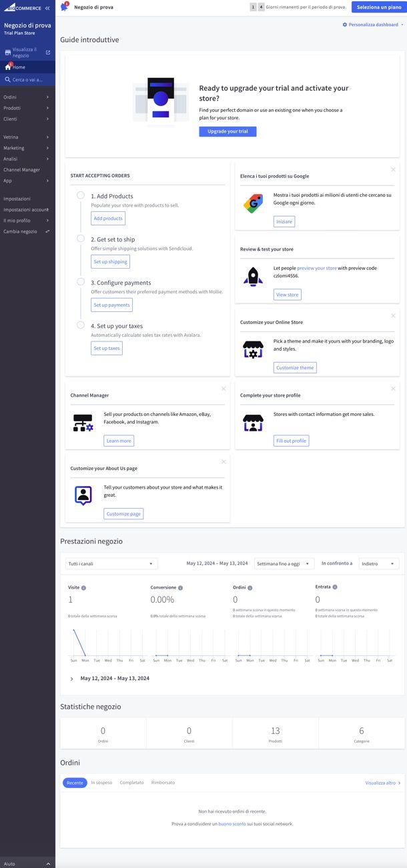Close the Complete your store profile card
The width and height of the screenshot is (407, 868).
pos(393,389)
